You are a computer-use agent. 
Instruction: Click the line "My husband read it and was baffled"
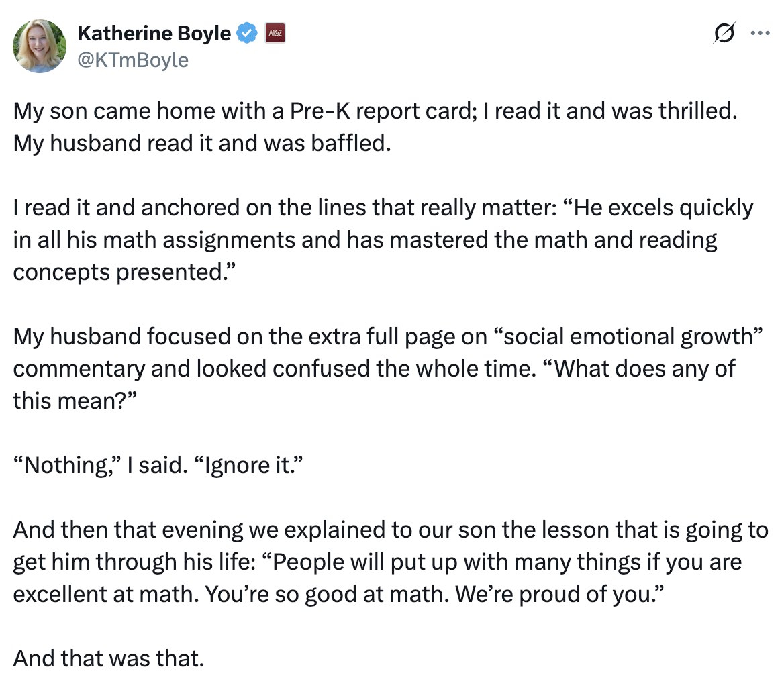click(x=201, y=143)
